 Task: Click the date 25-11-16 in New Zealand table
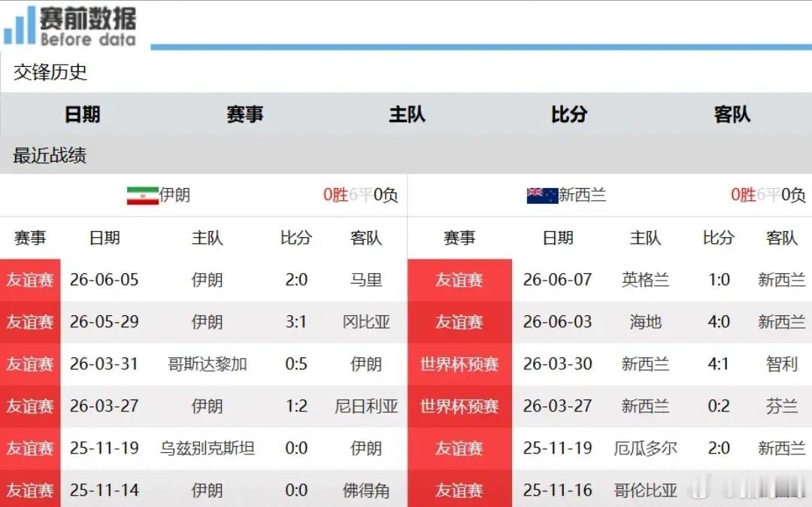click(557, 490)
